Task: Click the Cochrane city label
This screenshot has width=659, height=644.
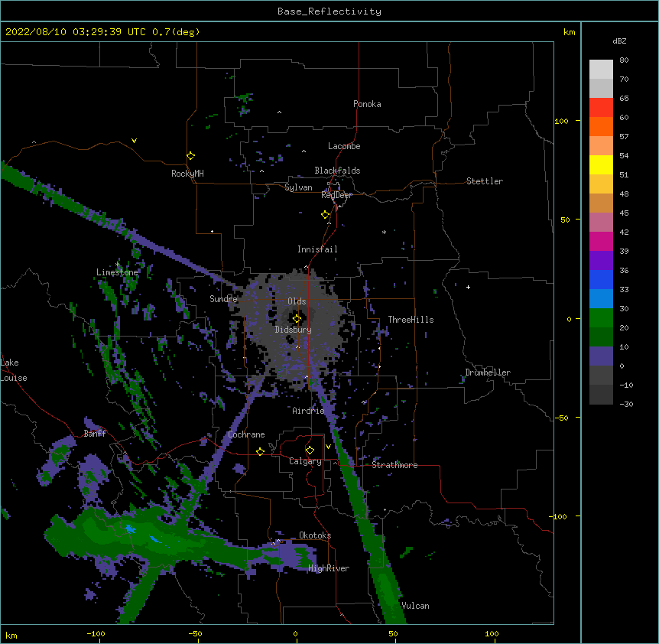Action: [246, 434]
